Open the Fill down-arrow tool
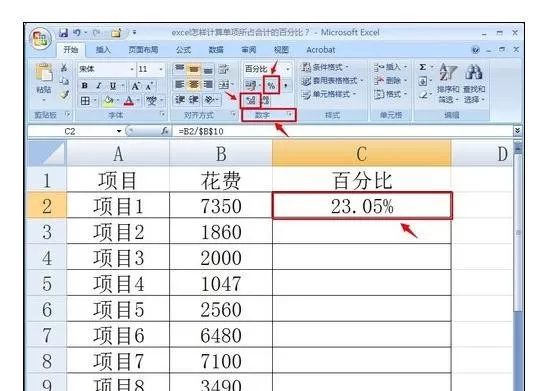The image size is (545, 391). point(423,81)
